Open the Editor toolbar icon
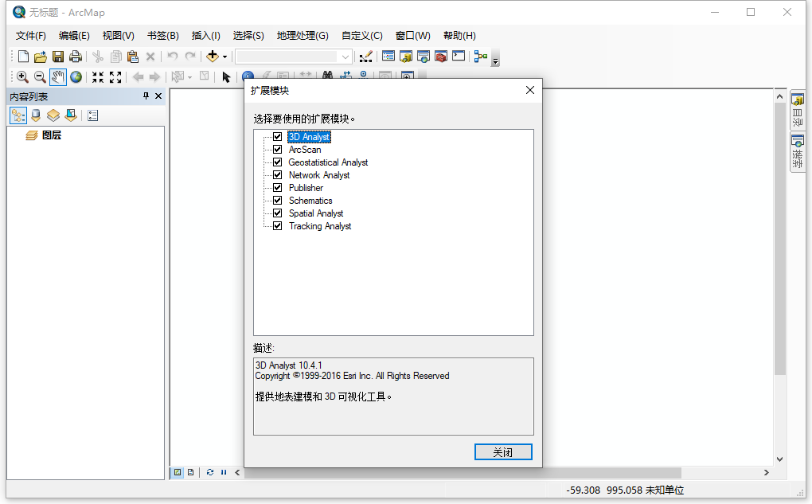 pyautogui.click(x=365, y=57)
